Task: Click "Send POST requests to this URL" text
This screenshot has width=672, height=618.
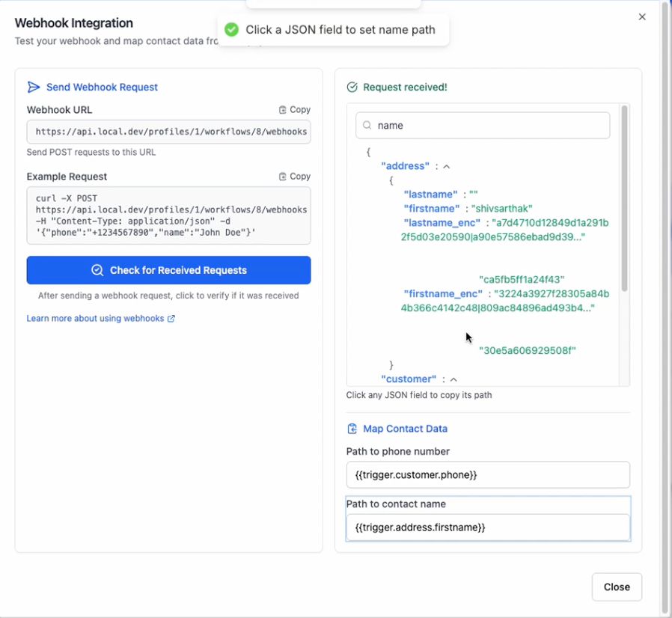Action: click(x=91, y=152)
